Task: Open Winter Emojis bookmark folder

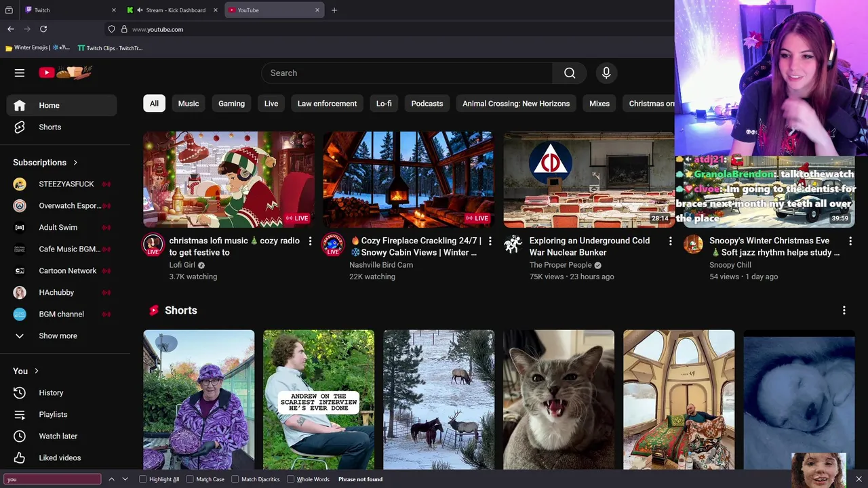Action: click(x=37, y=48)
